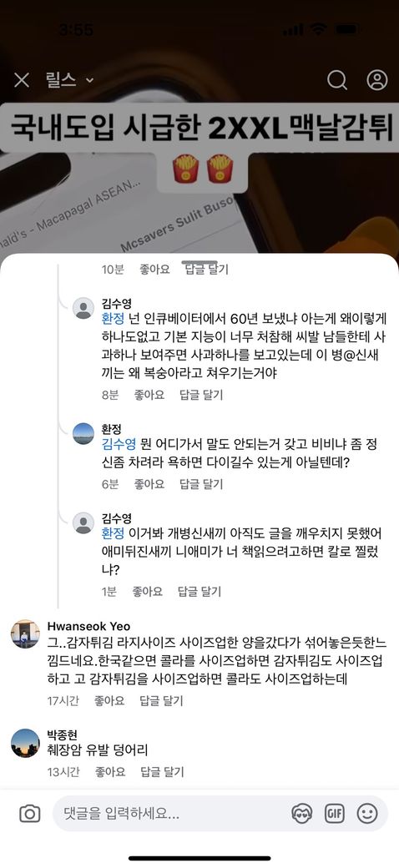Like the 8분 comment by 김수영

tap(149, 395)
